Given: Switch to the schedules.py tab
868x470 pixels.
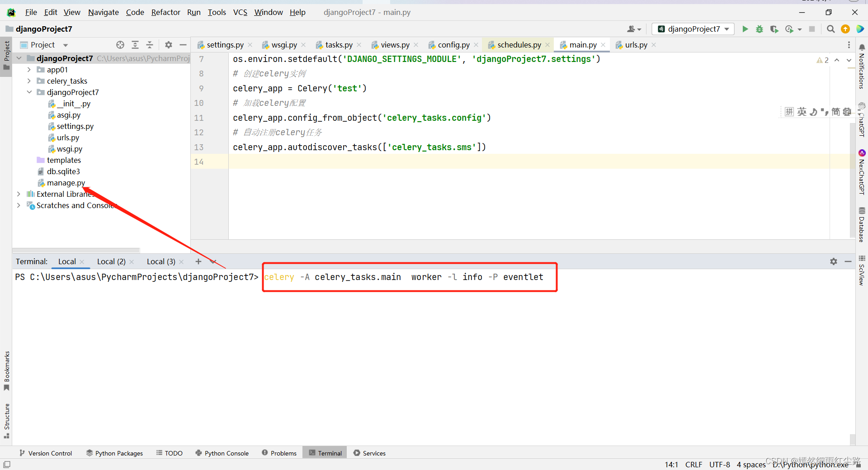Looking at the screenshot, I should 519,45.
